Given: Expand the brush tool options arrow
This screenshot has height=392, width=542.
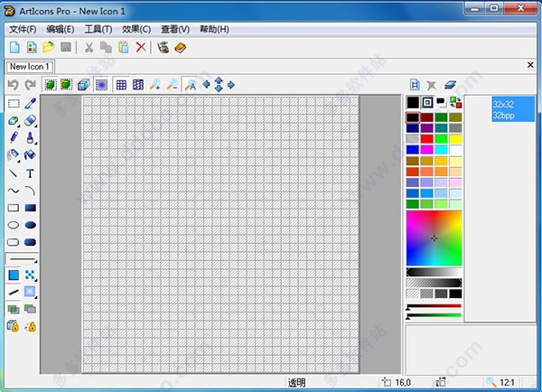Looking at the screenshot, I should coord(35,143).
